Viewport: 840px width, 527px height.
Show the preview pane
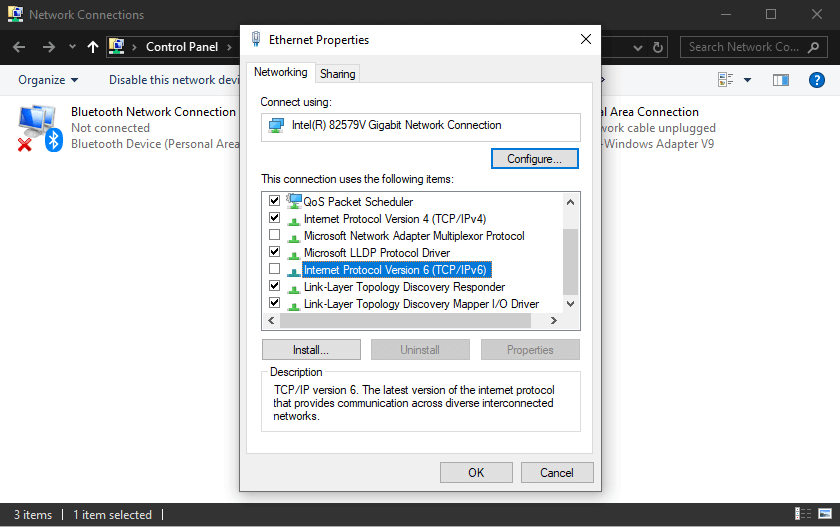781,80
